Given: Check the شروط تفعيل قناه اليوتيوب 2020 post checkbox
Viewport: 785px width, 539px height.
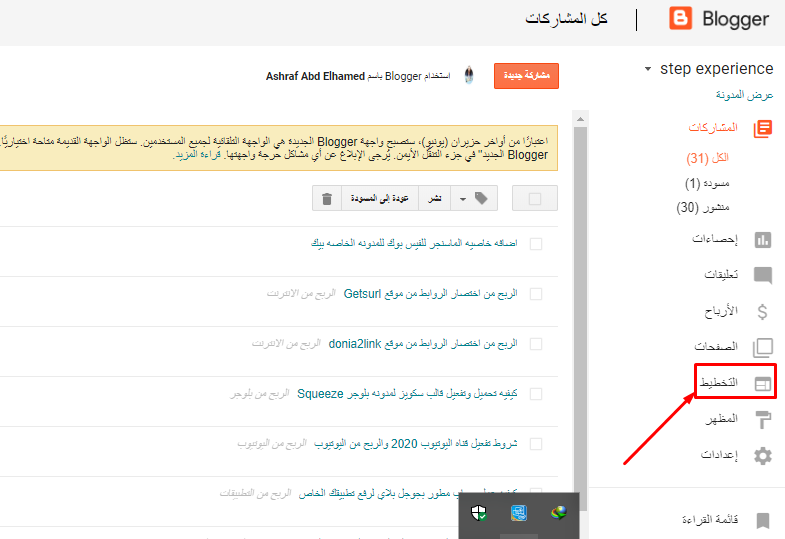Looking at the screenshot, I should (536, 444).
